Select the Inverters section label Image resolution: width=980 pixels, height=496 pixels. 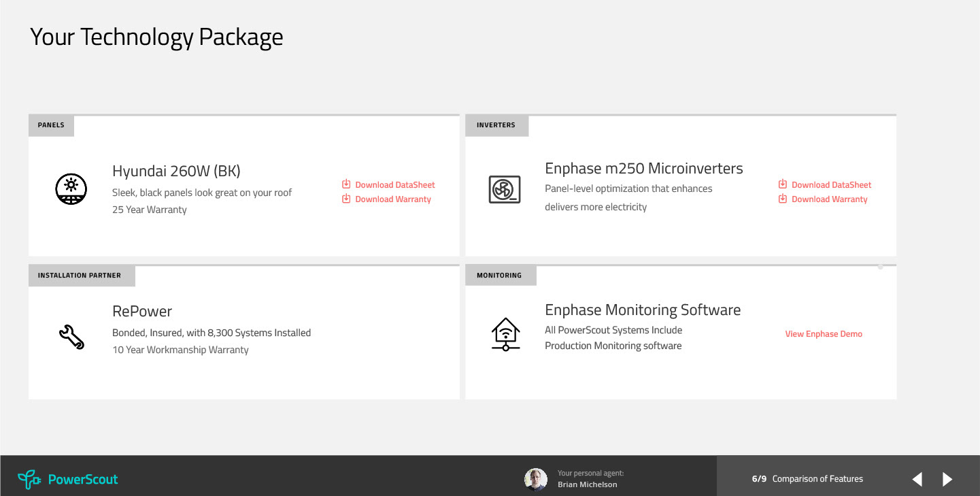click(x=496, y=125)
